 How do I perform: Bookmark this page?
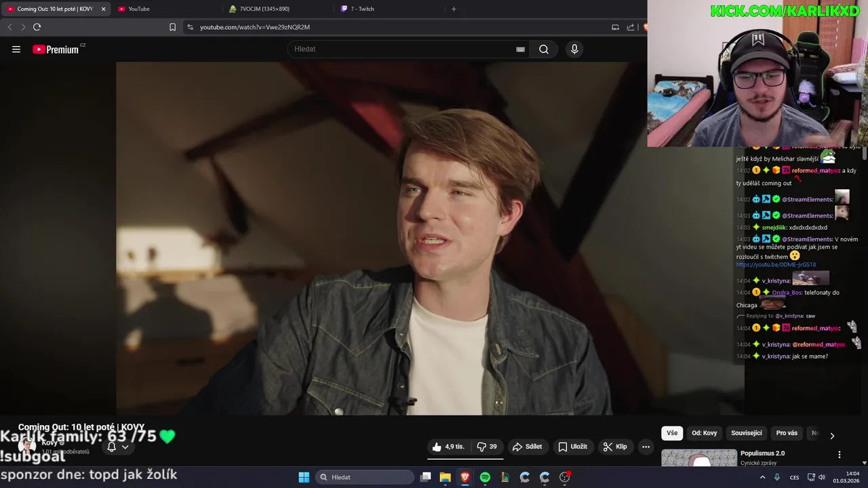(x=172, y=27)
